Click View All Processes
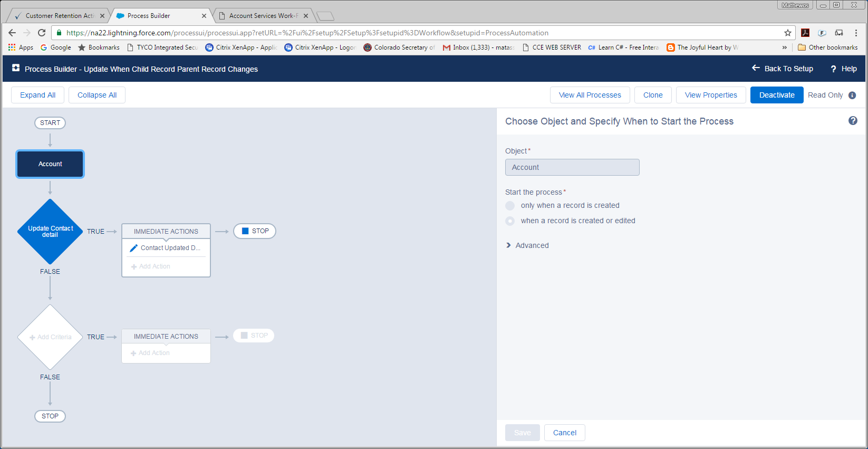The height and width of the screenshot is (449, 868). pyautogui.click(x=590, y=95)
